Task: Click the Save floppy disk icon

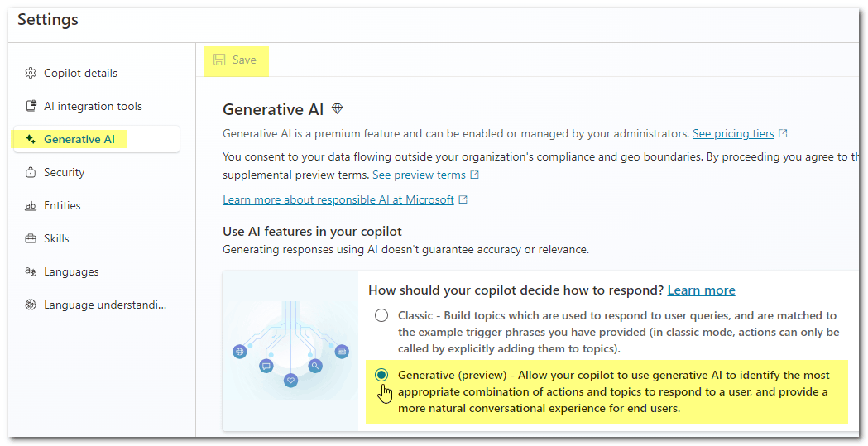Action: (x=219, y=60)
